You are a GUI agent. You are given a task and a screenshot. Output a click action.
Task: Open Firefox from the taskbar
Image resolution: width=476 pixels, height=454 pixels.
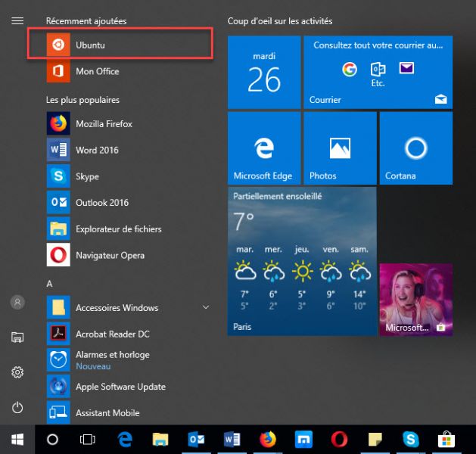(x=268, y=440)
